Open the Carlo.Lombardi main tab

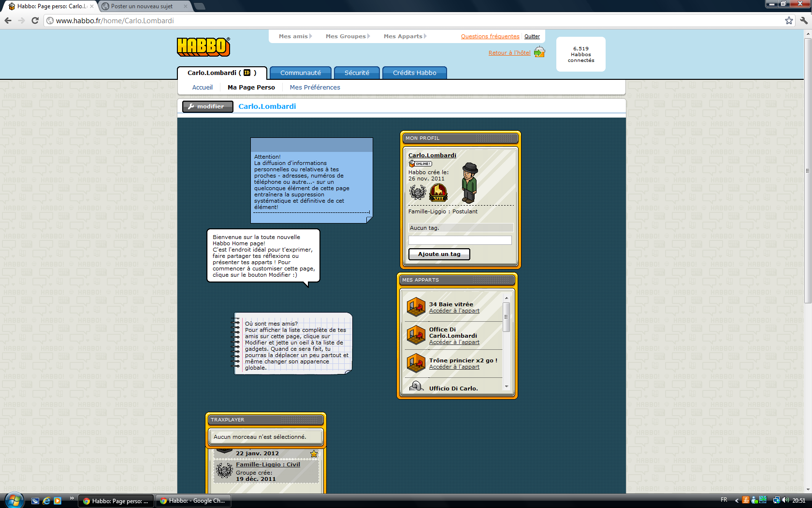(x=222, y=73)
